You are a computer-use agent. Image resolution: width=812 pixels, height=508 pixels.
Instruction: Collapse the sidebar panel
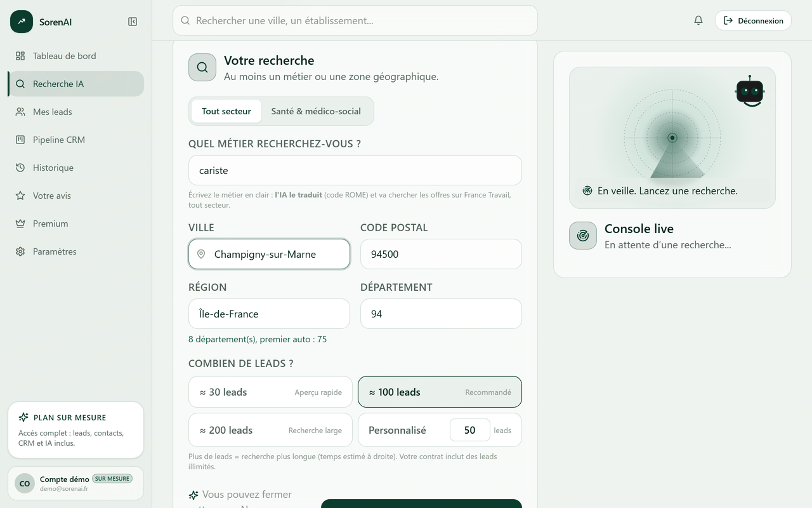(133, 22)
